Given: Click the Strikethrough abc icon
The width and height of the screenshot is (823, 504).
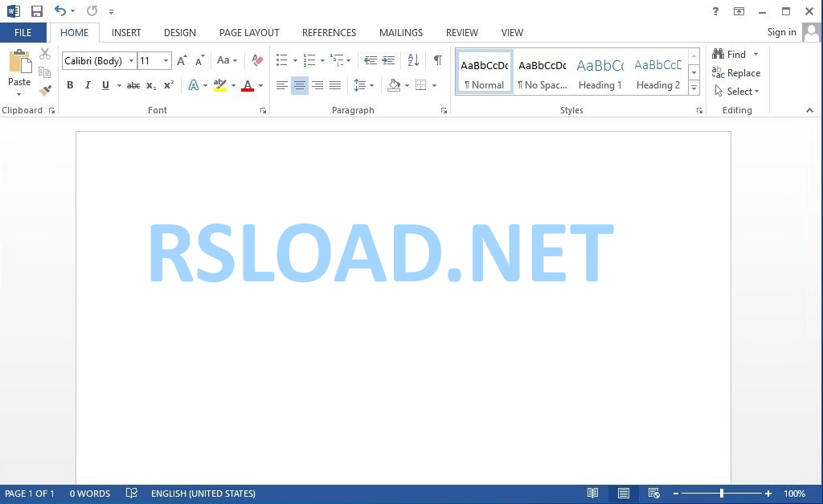Looking at the screenshot, I should [x=133, y=85].
